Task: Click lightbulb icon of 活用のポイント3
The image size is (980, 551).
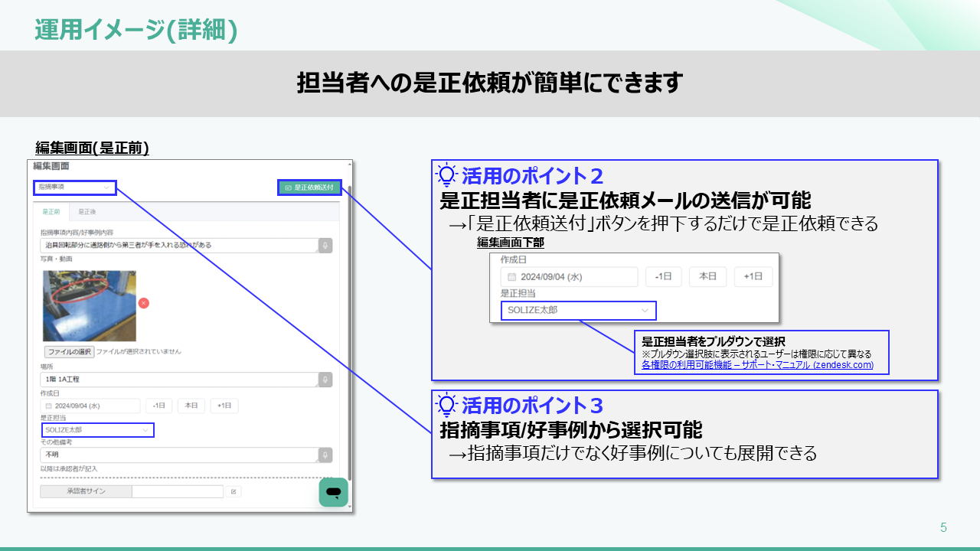Action: click(x=446, y=404)
